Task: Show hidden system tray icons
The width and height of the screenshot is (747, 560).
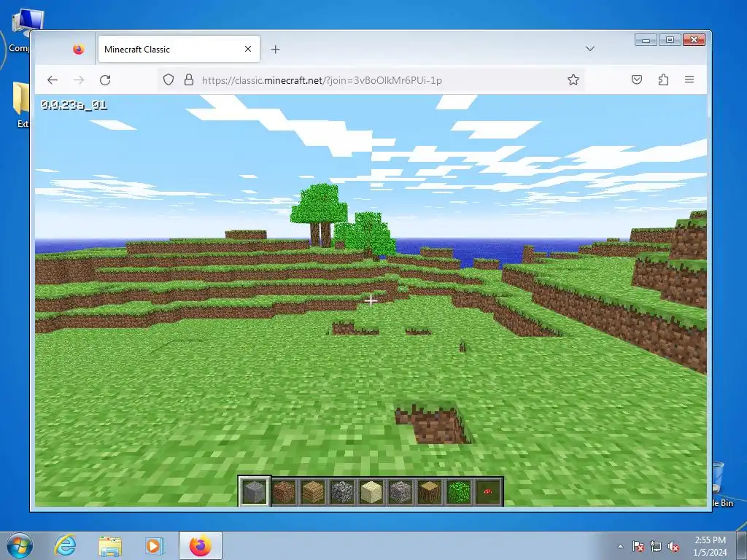Action: coord(620,546)
